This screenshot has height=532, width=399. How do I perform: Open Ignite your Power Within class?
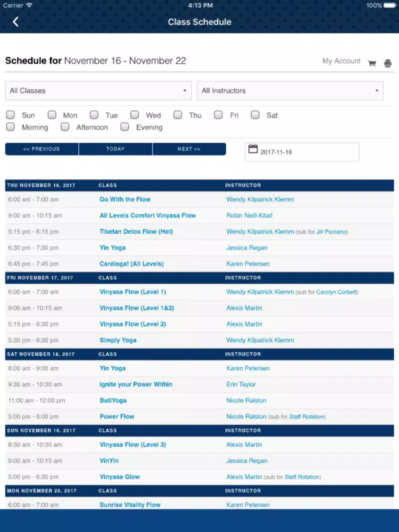(x=136, y=384)
